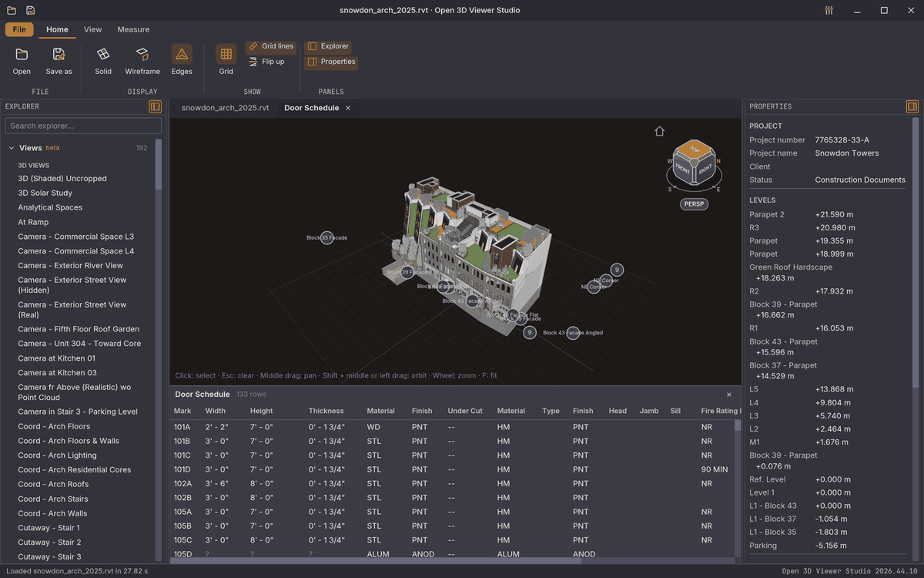Toggle the Flip up option

pos(266,62)
